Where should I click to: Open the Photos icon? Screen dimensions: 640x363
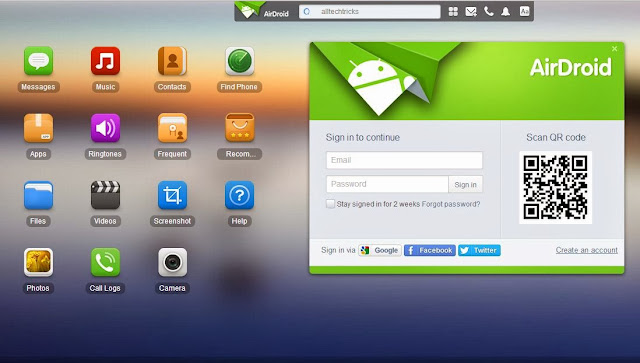click(x=38, y=262)
